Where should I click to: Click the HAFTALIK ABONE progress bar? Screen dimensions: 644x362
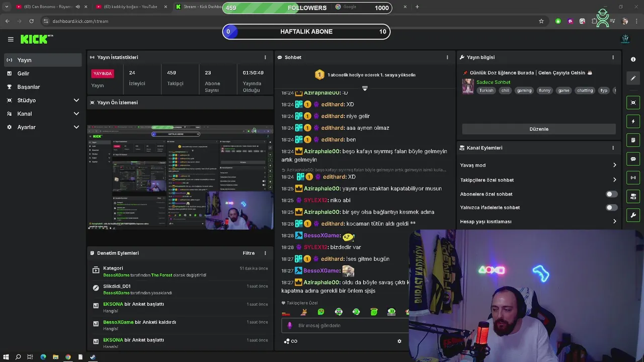coord(306,32)
